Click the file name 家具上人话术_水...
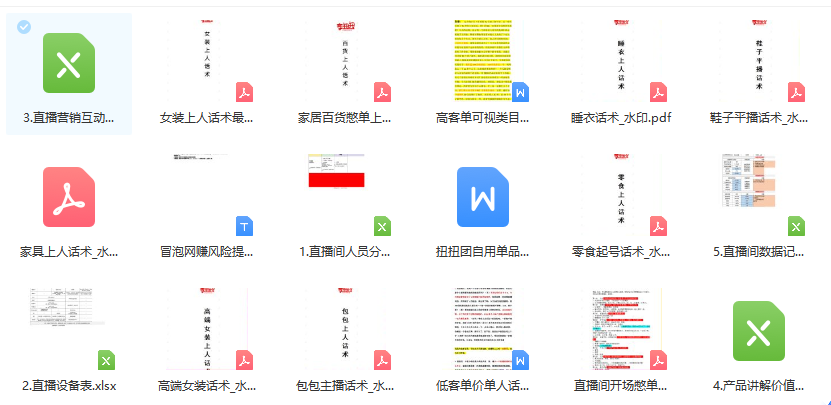The height and width of the screenshot is (405, 831). point(69,252)
